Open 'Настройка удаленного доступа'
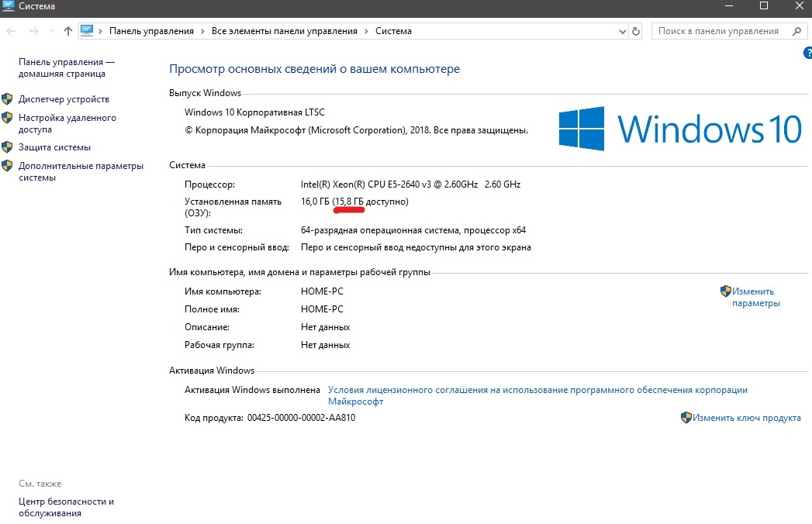The image size is (812, 524). click(x=67, y=123)
